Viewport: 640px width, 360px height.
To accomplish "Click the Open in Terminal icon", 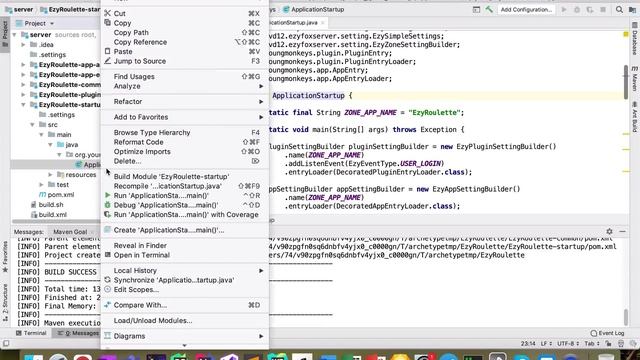I will [107, 255].
